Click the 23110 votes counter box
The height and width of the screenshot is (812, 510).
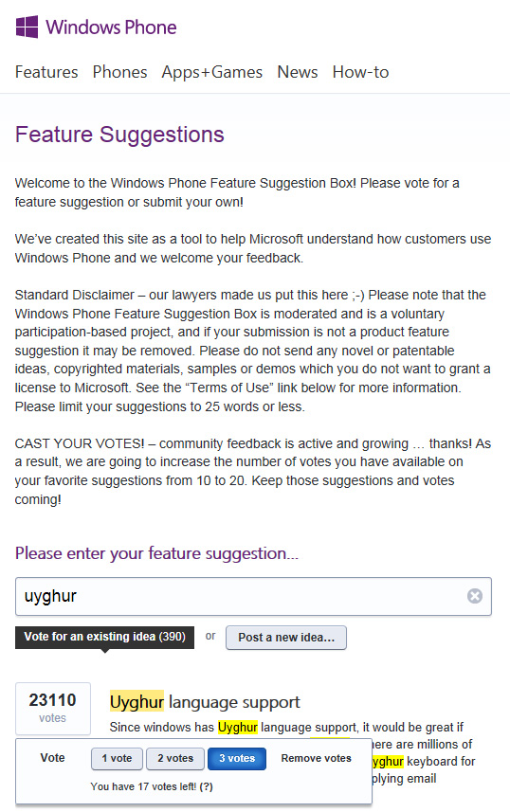tap(53, 709)
